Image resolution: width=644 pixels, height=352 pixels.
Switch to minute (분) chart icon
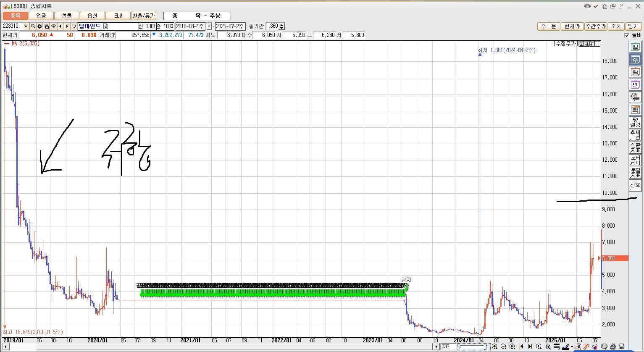pyautogui.click(x=635, y=97)
